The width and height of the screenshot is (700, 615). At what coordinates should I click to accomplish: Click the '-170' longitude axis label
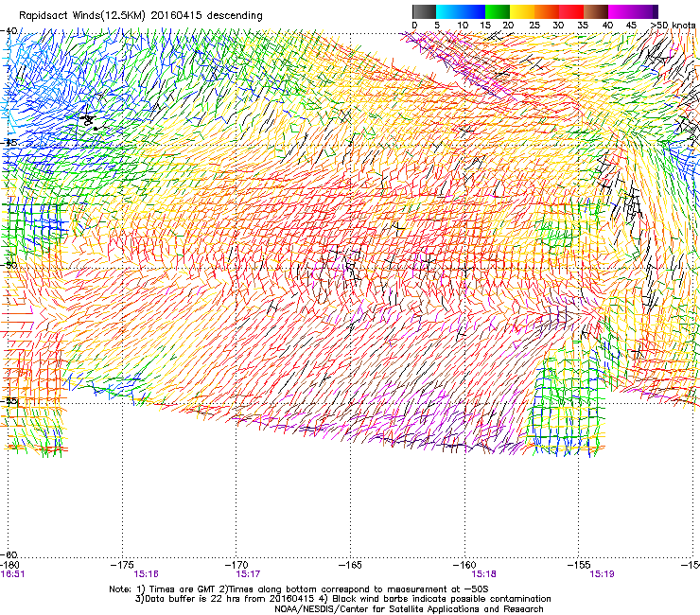pos(236,565)
